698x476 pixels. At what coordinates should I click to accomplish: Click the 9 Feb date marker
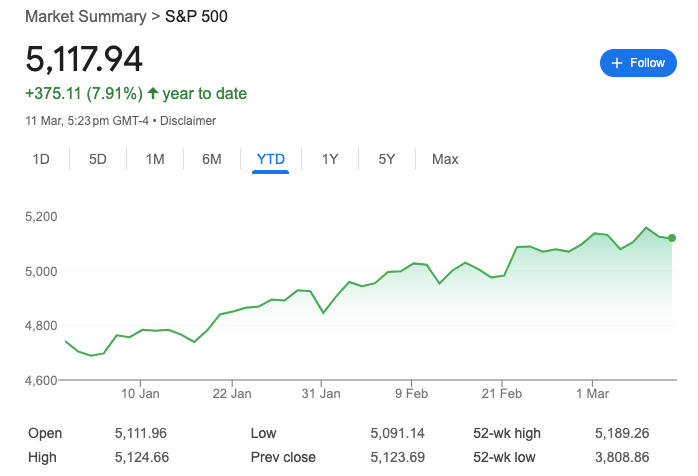[x=411, y=394]
